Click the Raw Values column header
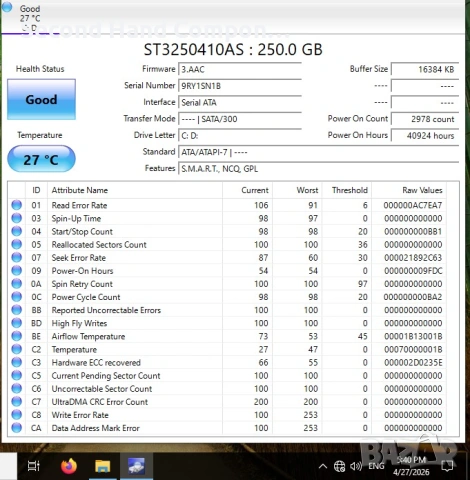This screenshot has width=470, height=480. click(x=422, y=190)
